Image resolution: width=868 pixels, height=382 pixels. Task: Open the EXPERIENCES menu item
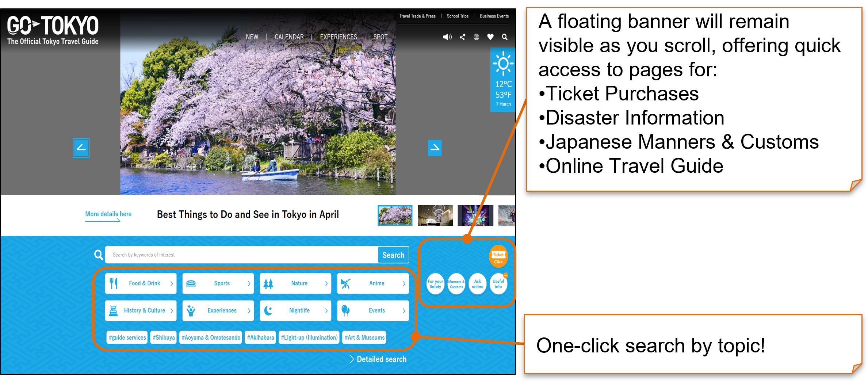338,37
